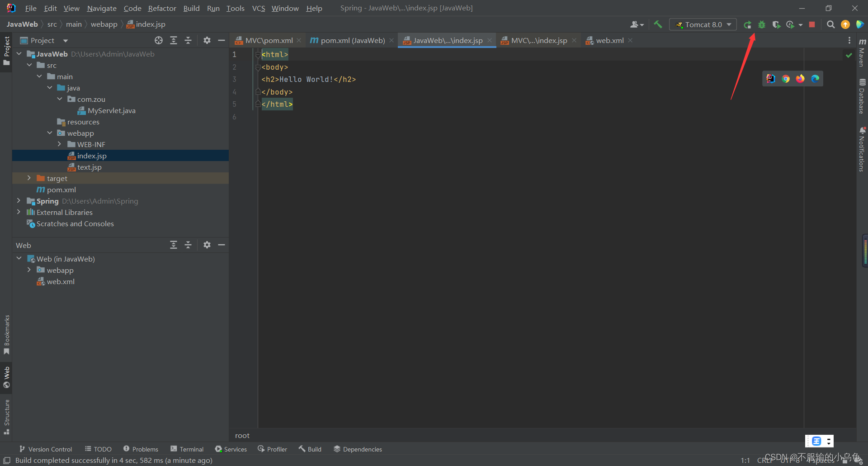This screenshot has height=466, width=868.
Task: Expand the target folder
Action: pos(29,178)
